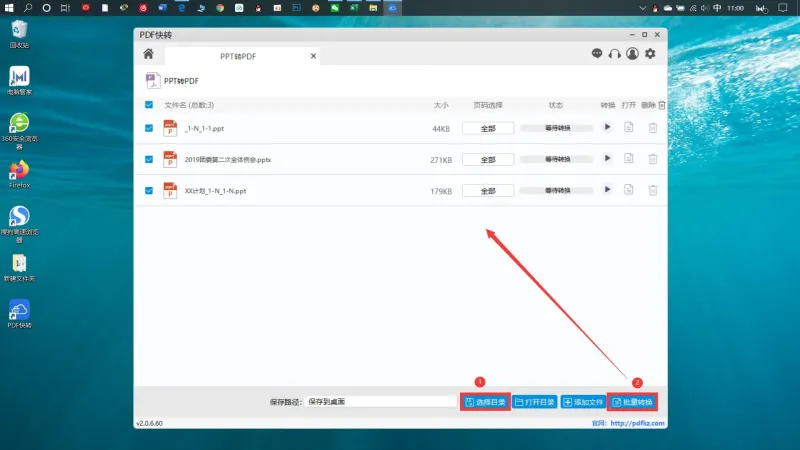Delete 2019团委第二次全体例会.pptx from the list
The width and height of the screenshot is (800, 450).
point(653,159)
